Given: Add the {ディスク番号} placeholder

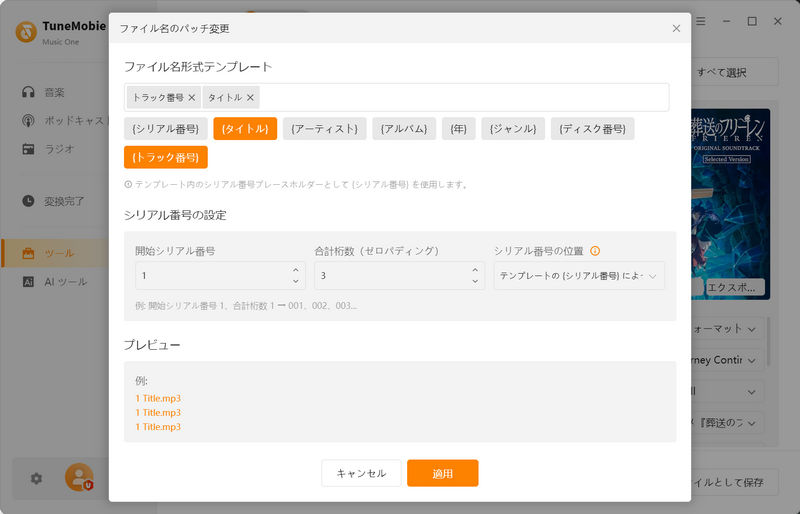Looking at the screenshot, I should [x=592, y=129].
